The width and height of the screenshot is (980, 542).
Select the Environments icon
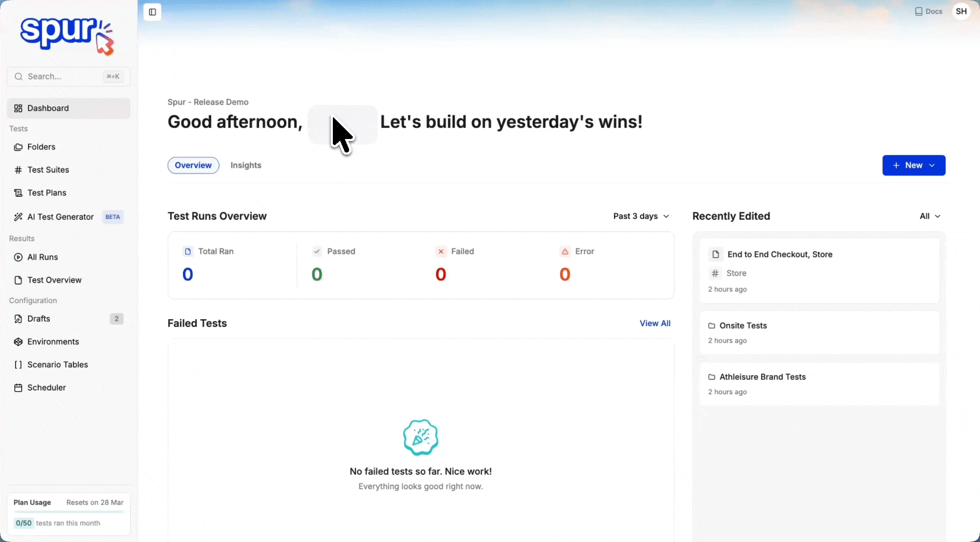[x=18, y=341]
